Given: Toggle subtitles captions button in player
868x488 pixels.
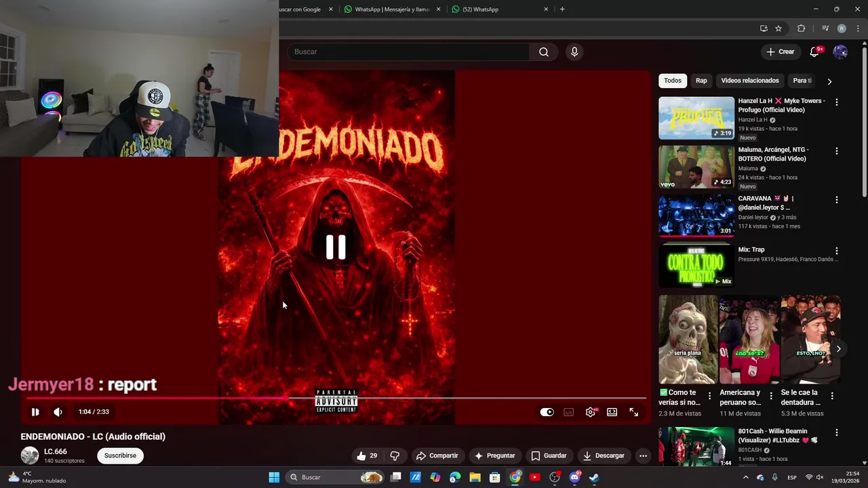Looking at the screenshot, I should coord(569,412).
